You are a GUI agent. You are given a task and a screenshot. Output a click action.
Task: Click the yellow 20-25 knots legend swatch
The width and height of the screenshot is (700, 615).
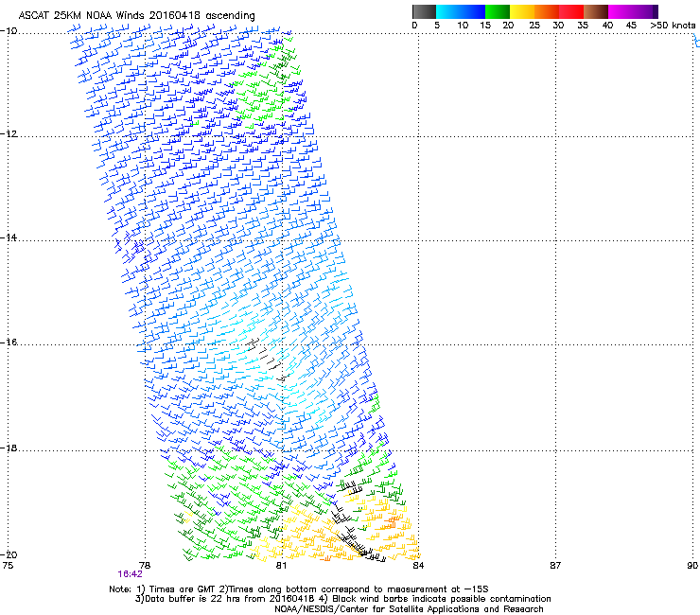pyautogui.click(x=522, y=11)
